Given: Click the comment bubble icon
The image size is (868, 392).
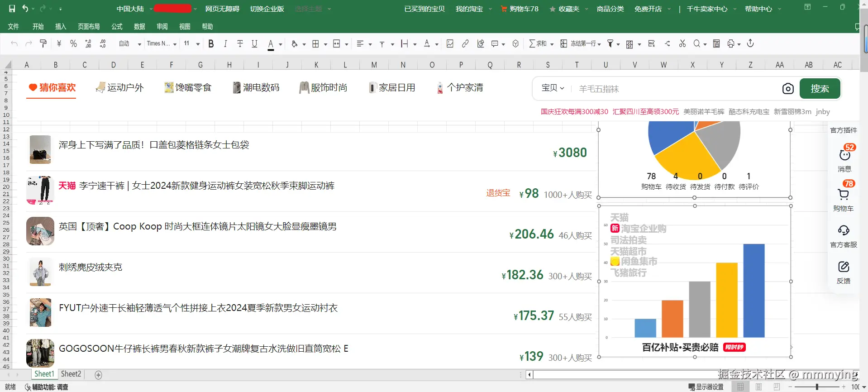Looking at the screenshot, I should (495, 43).
